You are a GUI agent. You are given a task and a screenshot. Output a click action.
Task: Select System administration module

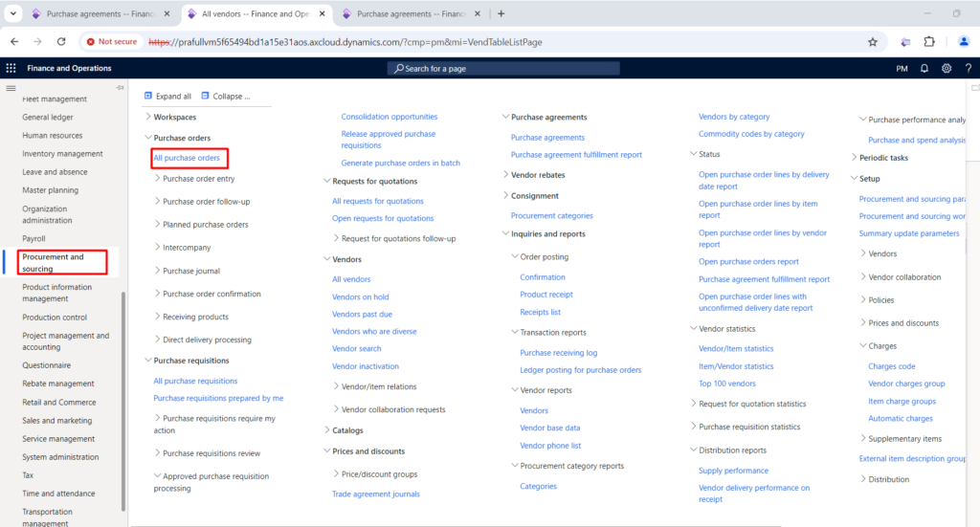(x=60, y=457)
